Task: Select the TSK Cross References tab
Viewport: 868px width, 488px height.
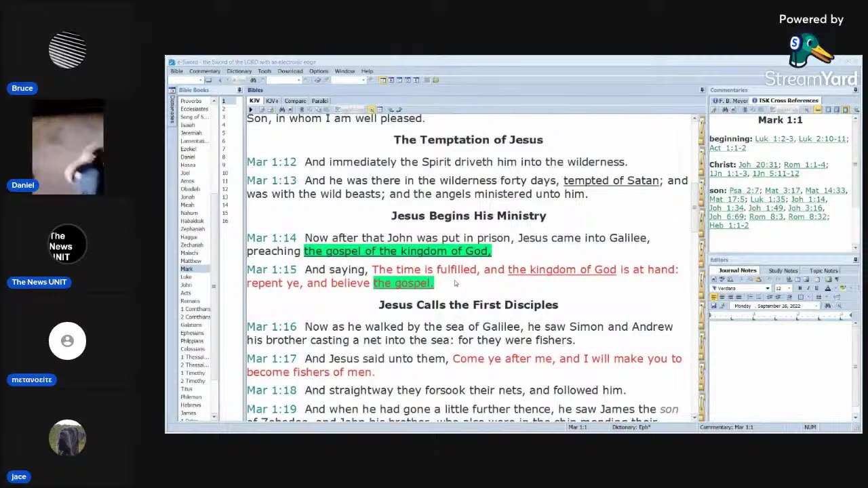Action: click(x=785, y=100)
